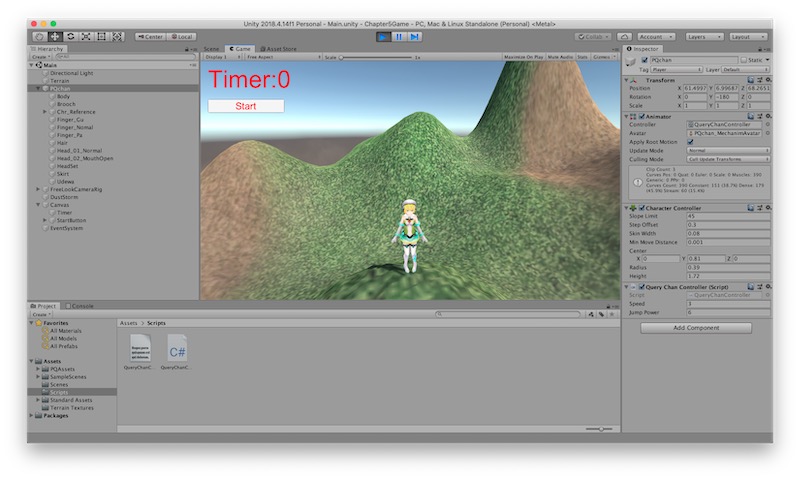Disable the Animator component checkbox
Viewport: 800px width, 479px height.
(x=642, y=116)
